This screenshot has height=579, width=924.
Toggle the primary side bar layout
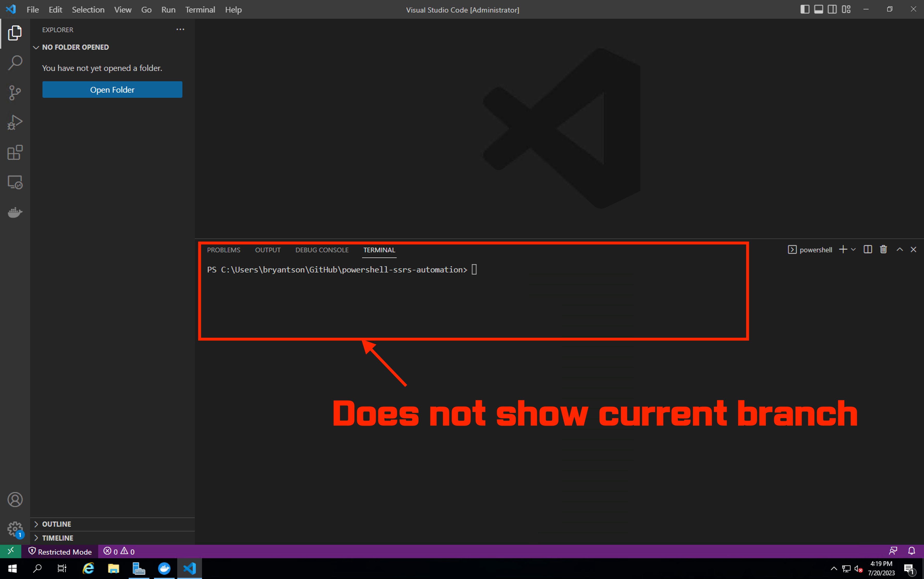click(805, 10)
